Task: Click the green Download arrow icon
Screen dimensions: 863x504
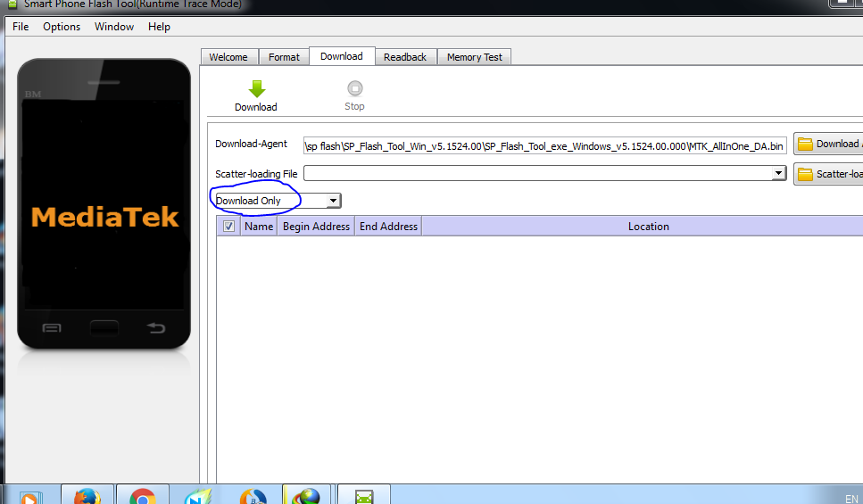Action: pos(256,88)
